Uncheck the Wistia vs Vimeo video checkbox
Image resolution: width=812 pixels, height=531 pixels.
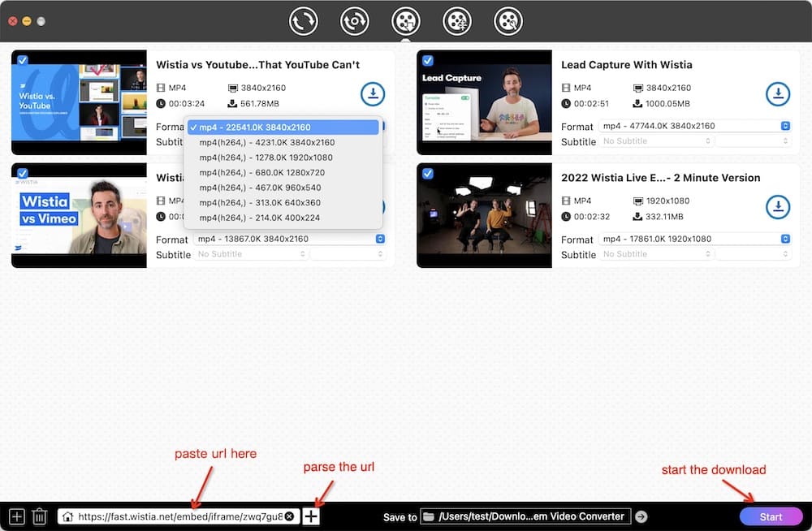[x=22, y=173]
